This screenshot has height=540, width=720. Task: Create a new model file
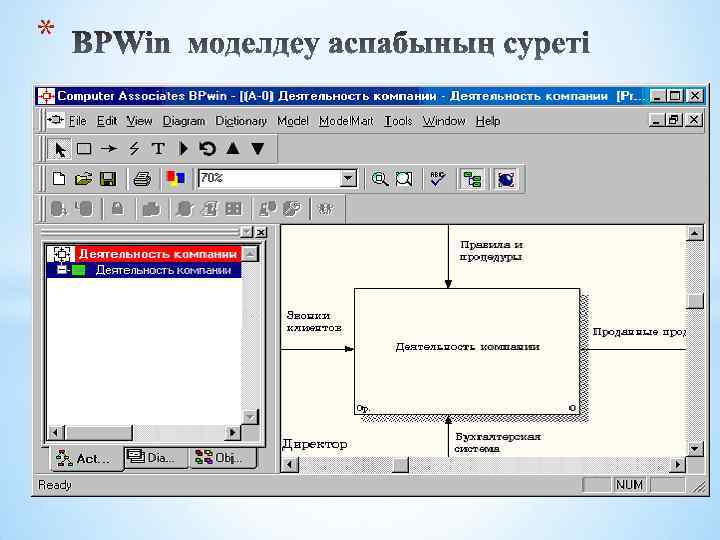point(59,179)
